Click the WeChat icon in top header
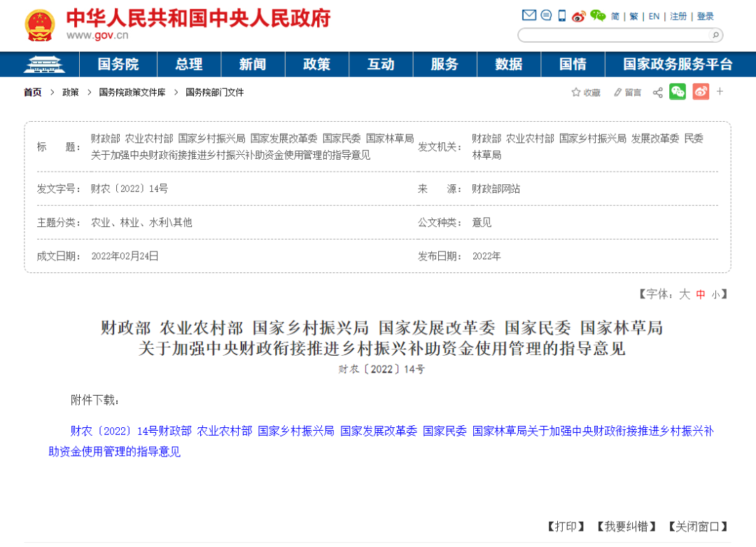The width and height of the screenshot is (756, 547). point(598,16)
